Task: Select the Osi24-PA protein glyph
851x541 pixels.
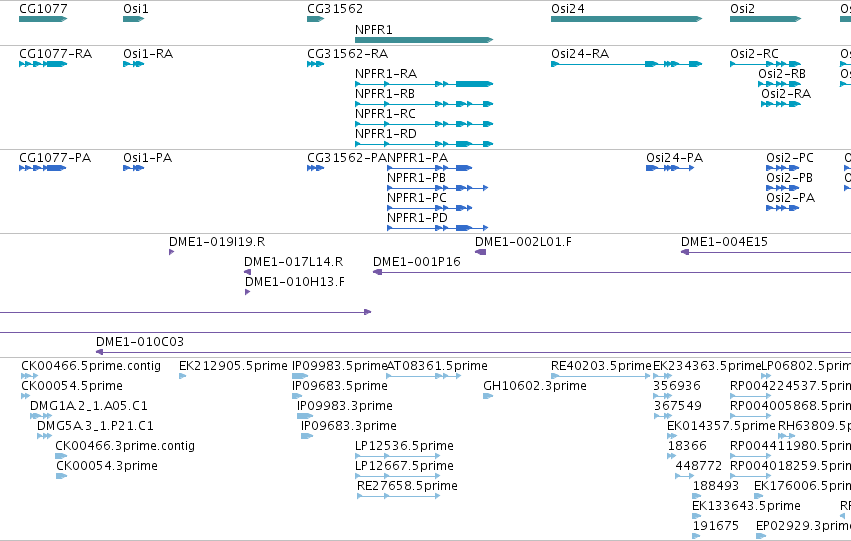Action: 670,168
